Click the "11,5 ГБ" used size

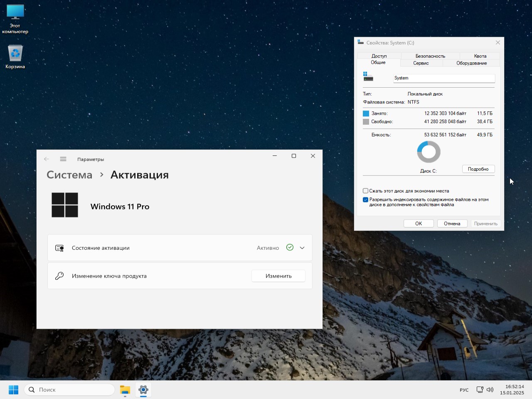point(485,113)
